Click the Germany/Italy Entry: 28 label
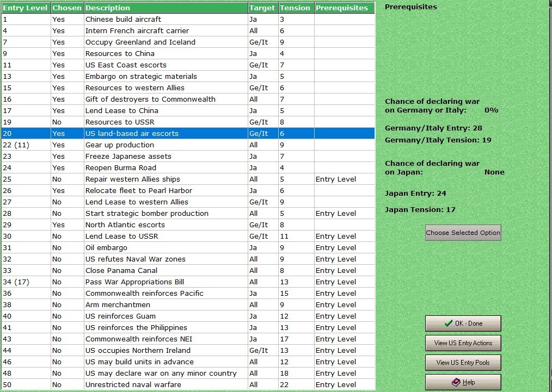The width and height of the screenshot is (552, 392). (x=433, y=128)
